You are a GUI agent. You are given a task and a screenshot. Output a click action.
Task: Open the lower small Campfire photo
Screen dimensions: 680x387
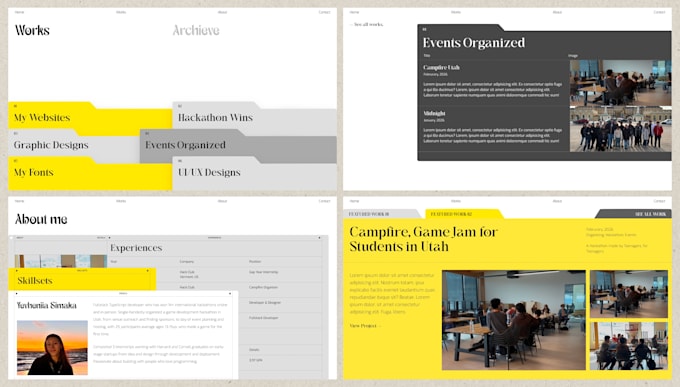(x=629, y=346)
